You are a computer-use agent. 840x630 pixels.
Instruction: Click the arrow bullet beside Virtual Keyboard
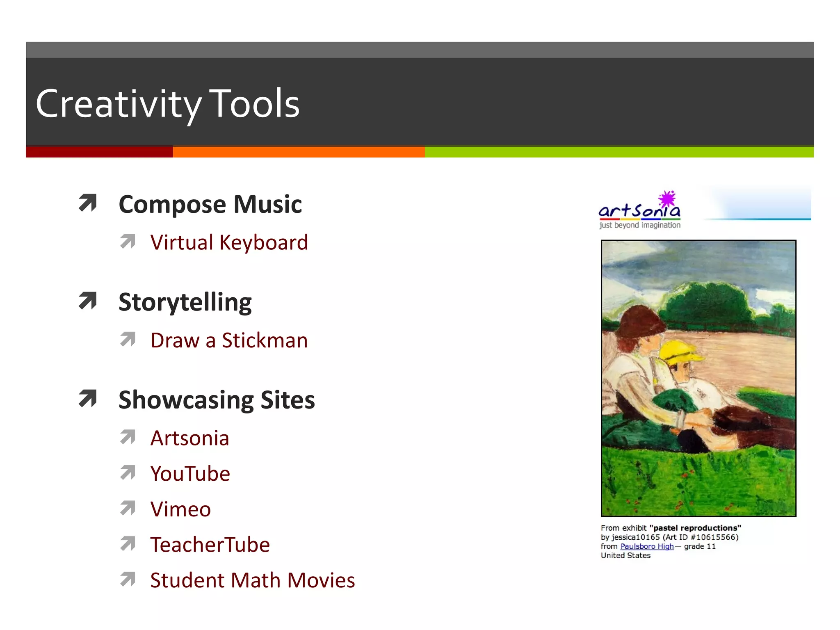pos(128,242)
